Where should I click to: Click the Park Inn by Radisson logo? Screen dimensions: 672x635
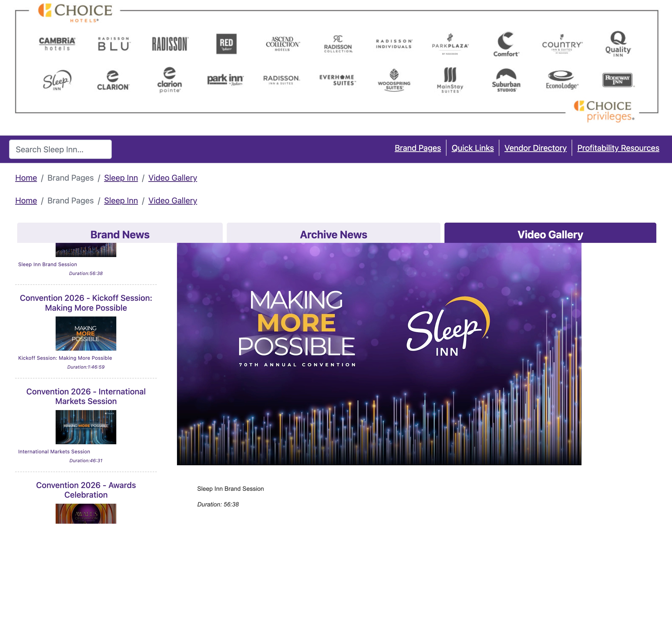click(225, 80)
